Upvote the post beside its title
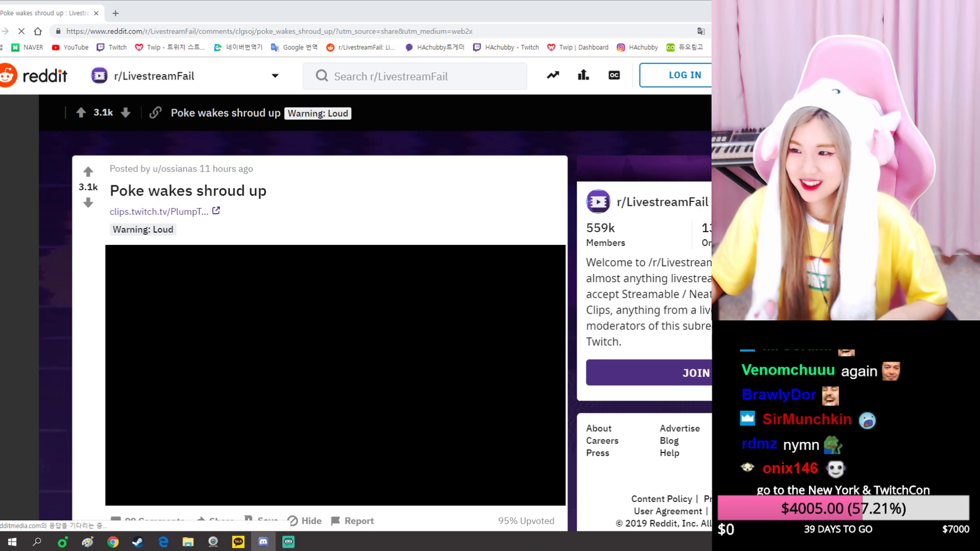The width and height of the screenshot is (980, 551). 88,171
